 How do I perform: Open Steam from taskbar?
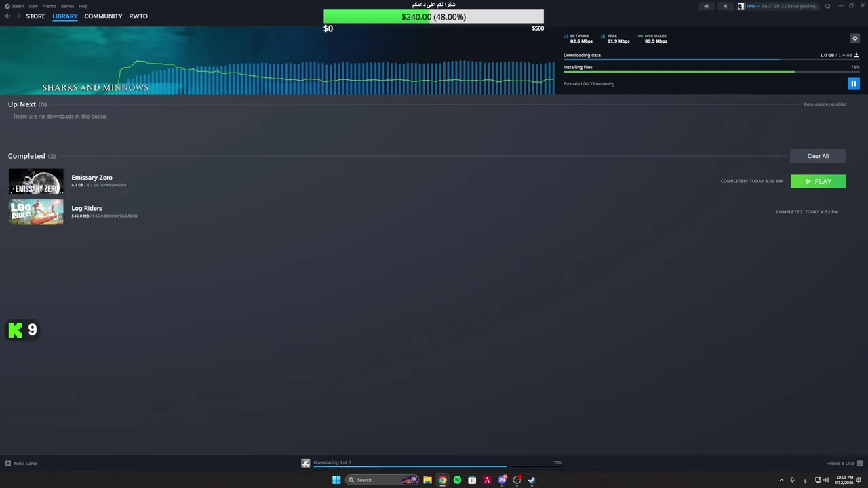point(532,480)
